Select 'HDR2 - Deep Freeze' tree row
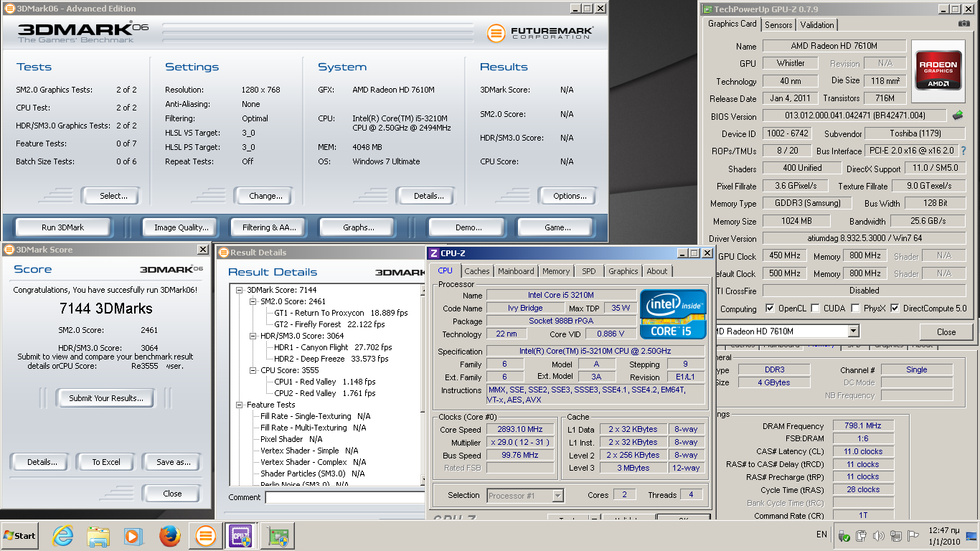Viewport: 980px width, 551px height. tap(331, 359)
